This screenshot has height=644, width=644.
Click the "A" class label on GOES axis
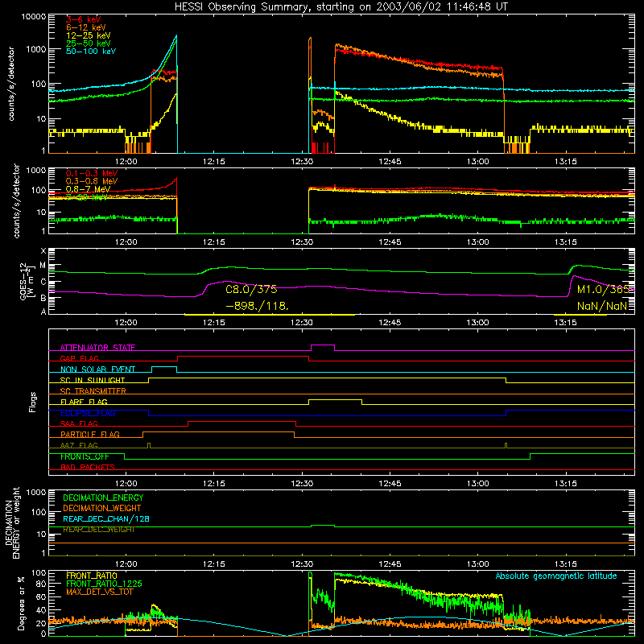click(43, 312)
